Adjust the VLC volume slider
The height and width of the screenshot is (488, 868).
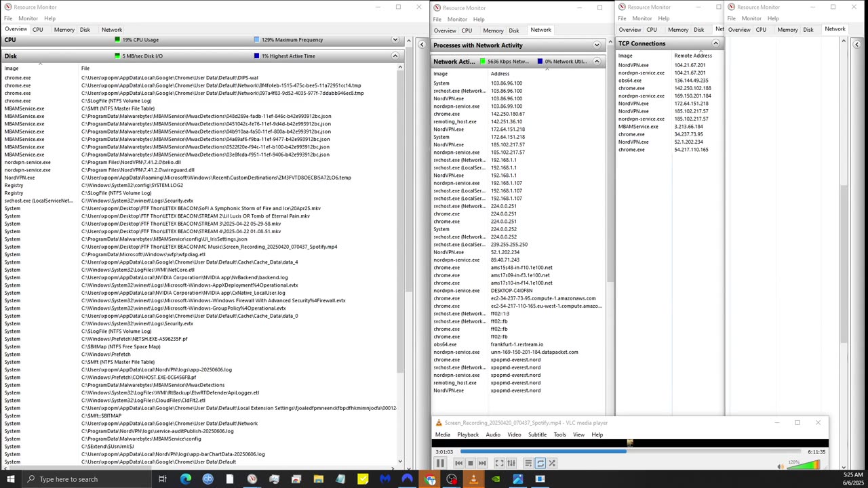tap(804, 466)
